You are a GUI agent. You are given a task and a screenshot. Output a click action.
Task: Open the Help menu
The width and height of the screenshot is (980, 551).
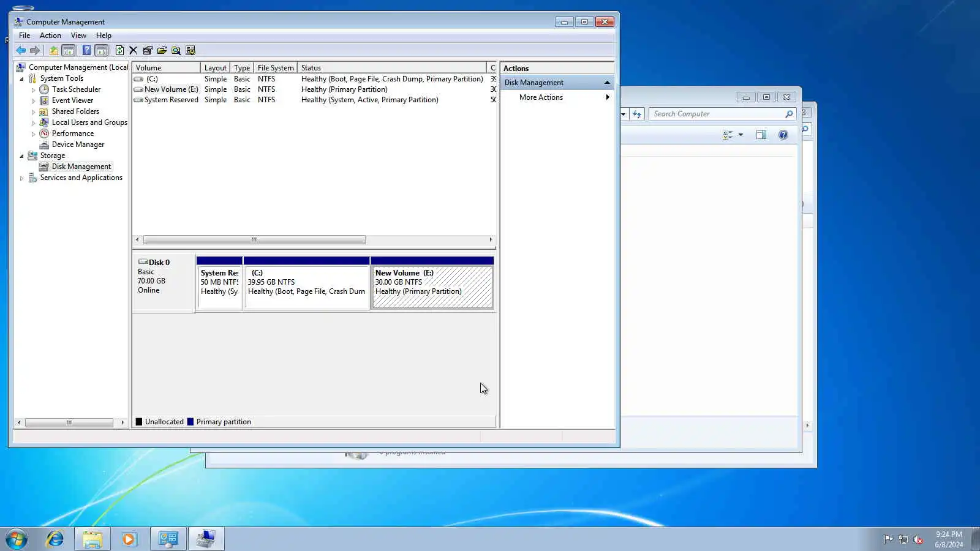tap(104, 36)
